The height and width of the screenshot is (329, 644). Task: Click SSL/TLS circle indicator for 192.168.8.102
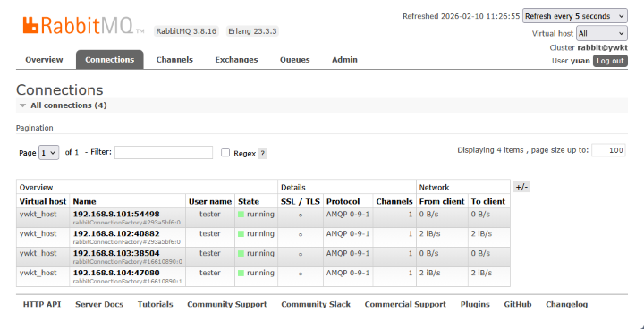pyautogui.click(x=301, y=235)
